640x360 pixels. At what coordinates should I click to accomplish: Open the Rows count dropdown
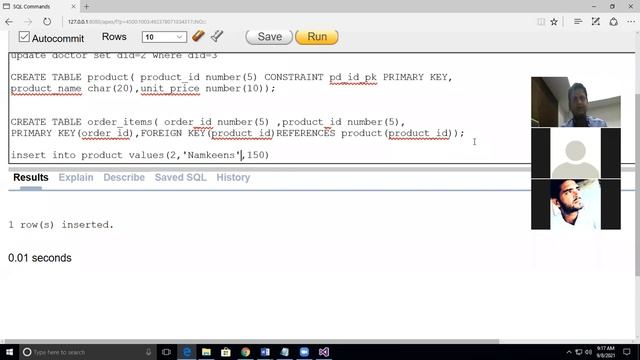[164, 37]
